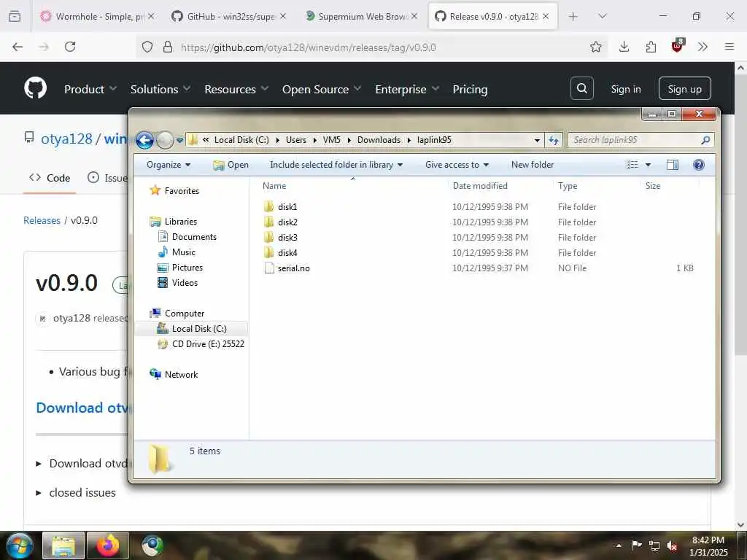
Task: Open otya128 owner link
Action: tap(66, 139)
